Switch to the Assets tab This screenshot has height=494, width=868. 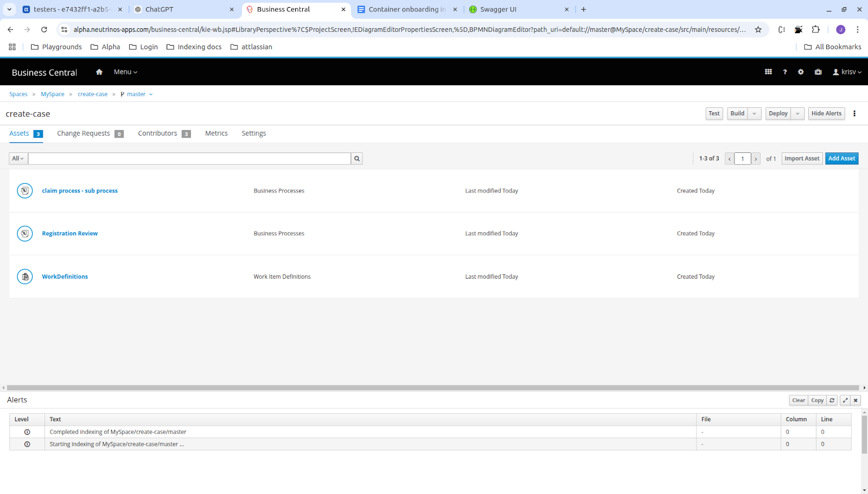(25, 133)
